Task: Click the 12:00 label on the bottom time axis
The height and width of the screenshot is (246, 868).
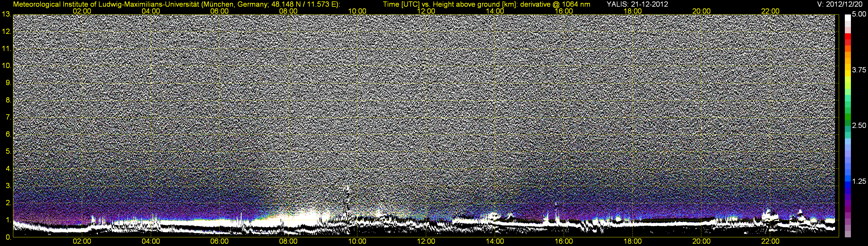Action: pyautogui.click(x=426, y=242)
